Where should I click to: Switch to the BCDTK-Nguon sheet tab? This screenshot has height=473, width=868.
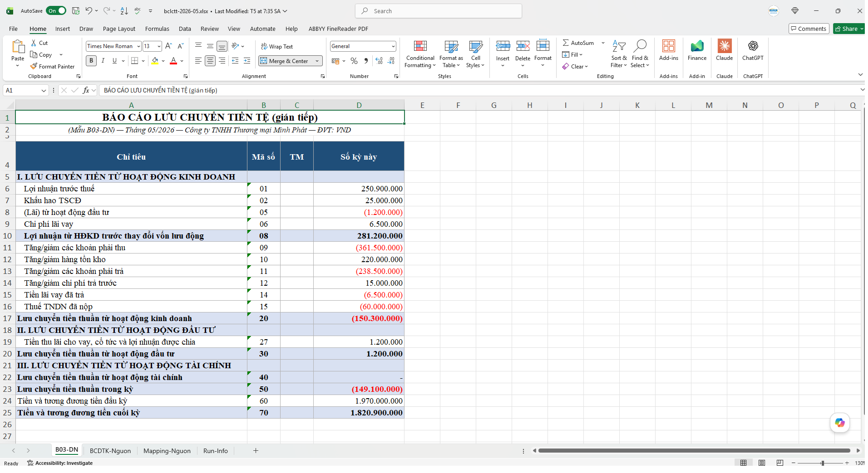point(110,451)
